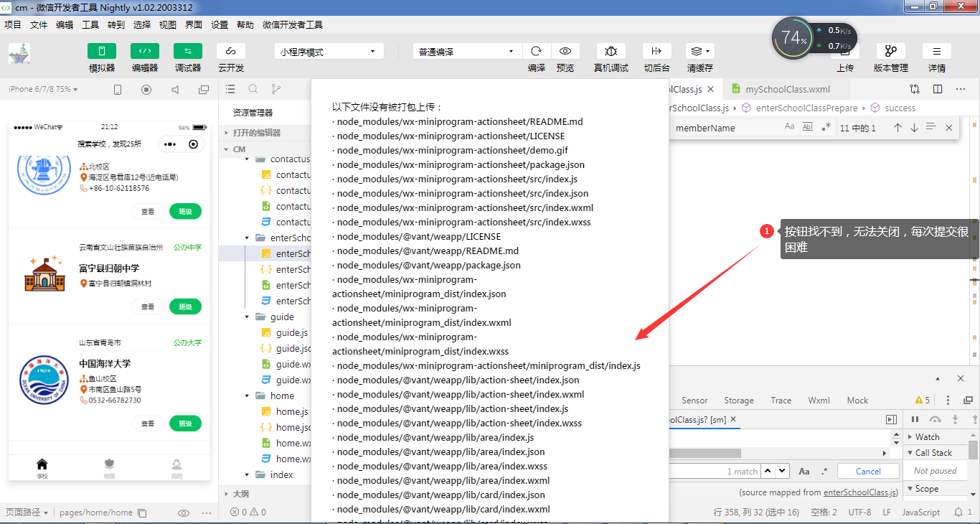Toggle the simulator sound mute icon

(175, 90)
